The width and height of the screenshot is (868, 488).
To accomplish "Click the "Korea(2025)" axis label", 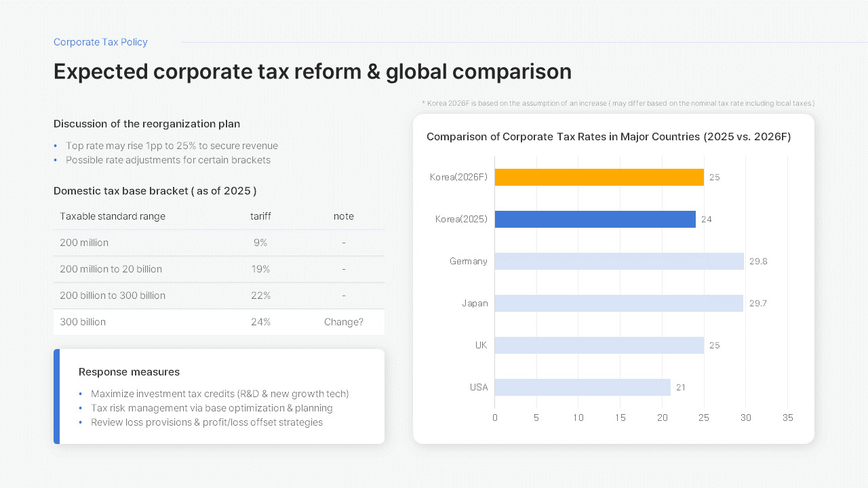I will coord(461,219).
